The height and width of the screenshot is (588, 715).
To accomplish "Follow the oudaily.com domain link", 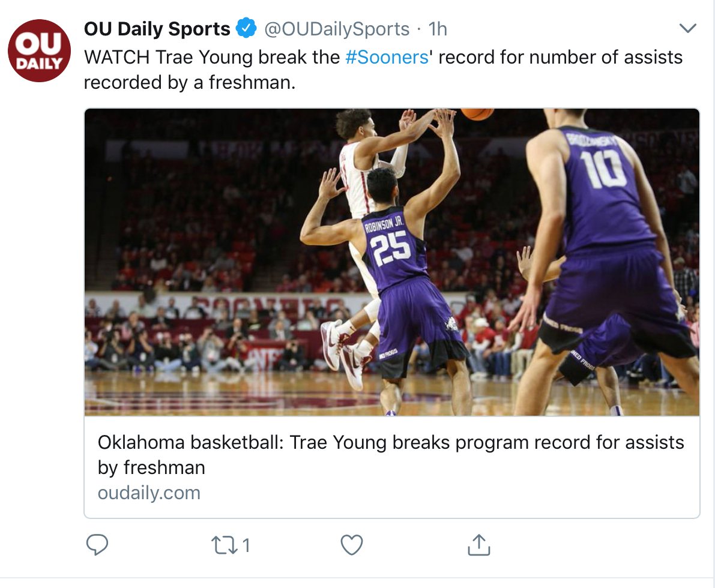I will (x=149, y=493).
